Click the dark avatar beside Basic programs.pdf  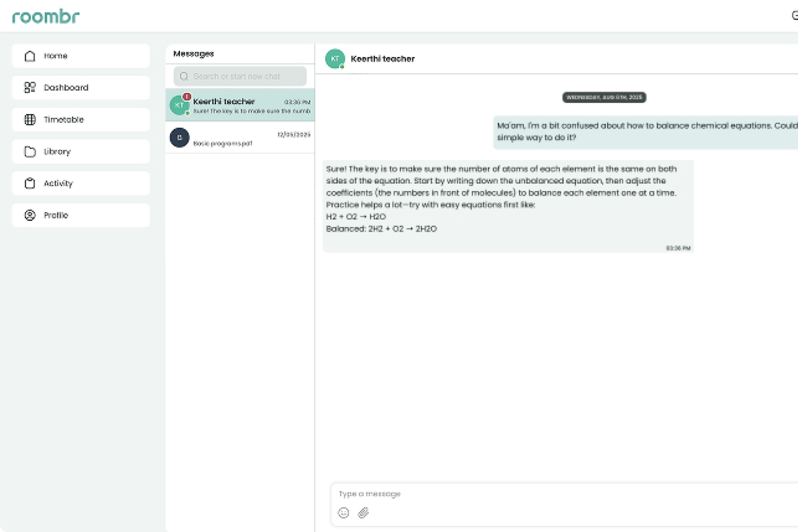tap(180, 137)
